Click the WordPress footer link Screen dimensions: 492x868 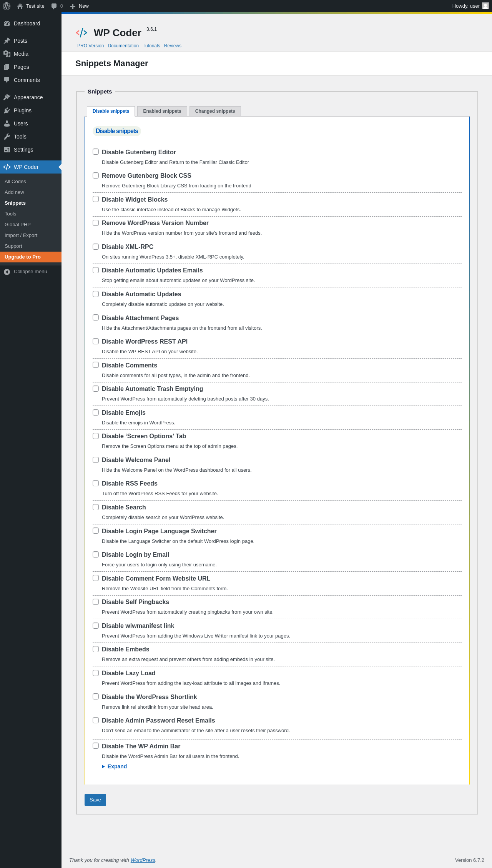[x=143, y=860]
